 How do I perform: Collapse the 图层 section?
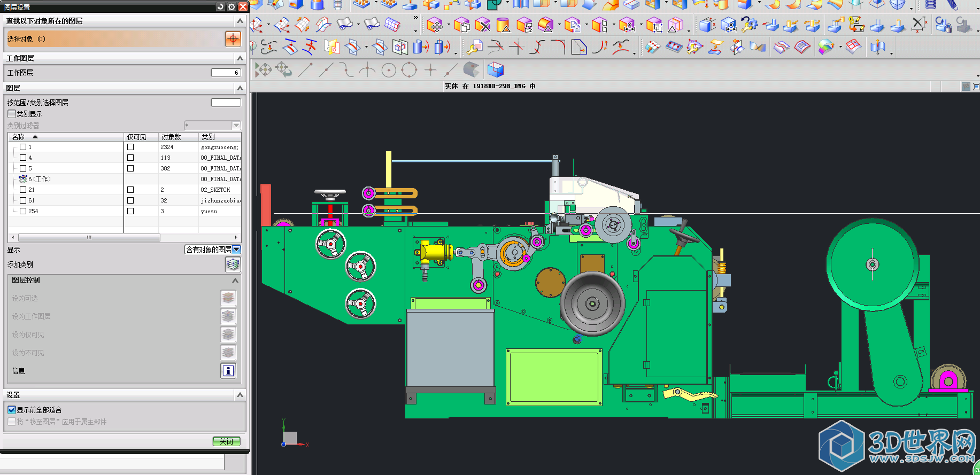tap(240, 88)
